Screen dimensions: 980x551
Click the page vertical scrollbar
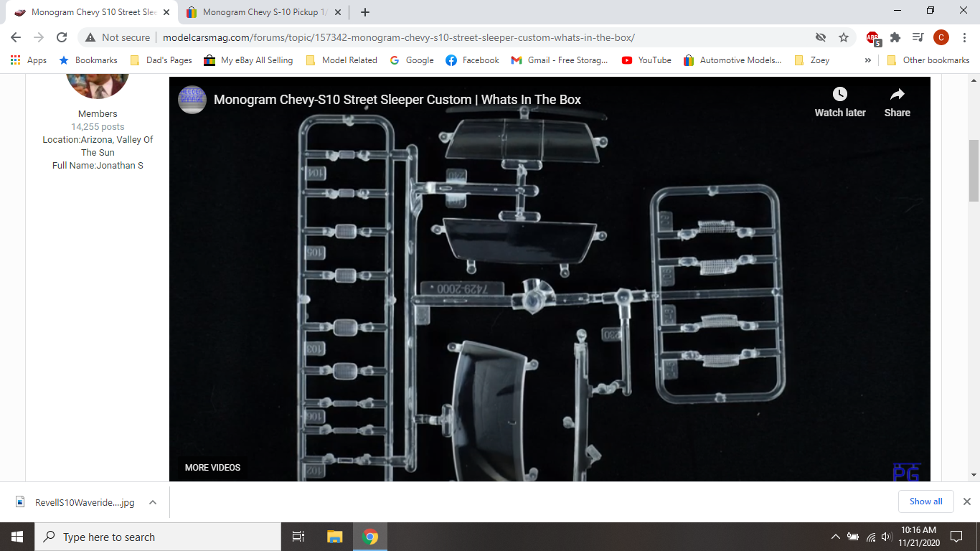pyautogui.click(x=974, y=171)
